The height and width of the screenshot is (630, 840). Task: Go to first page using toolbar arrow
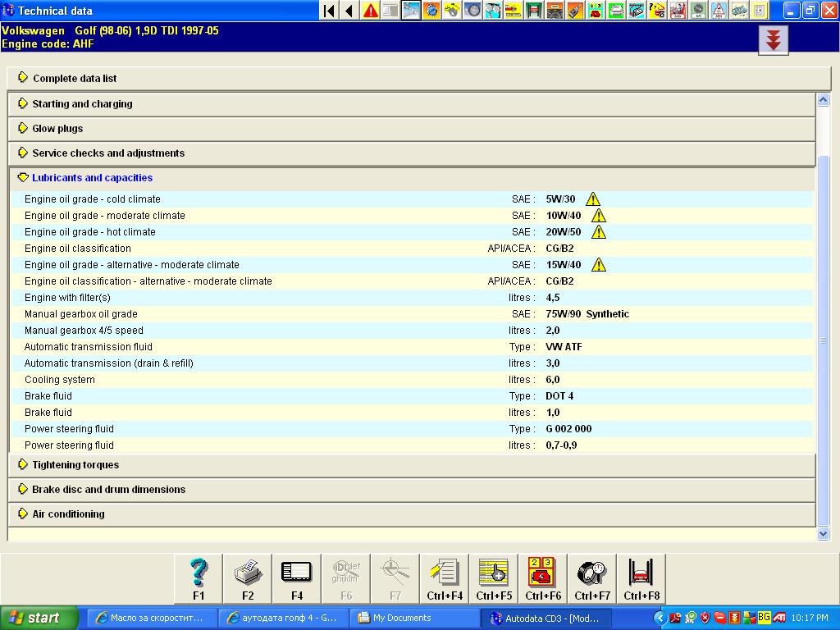(329, 11)
